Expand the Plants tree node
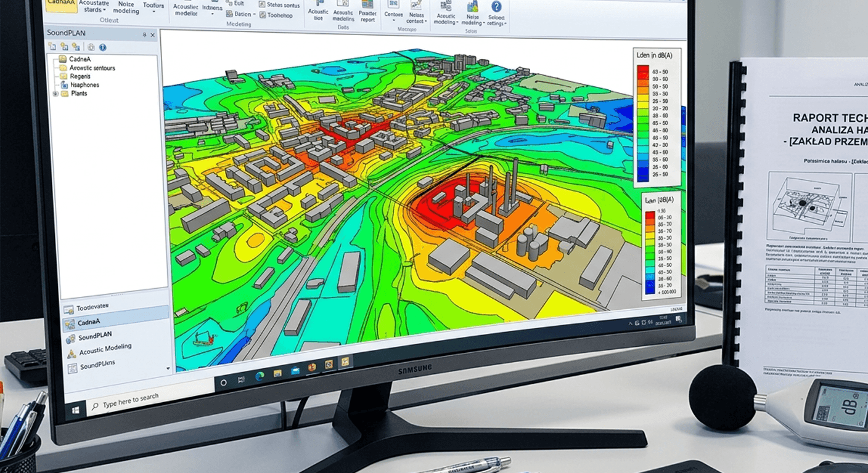This screenshot has height=473, width=868. click(x=55, y=94)
